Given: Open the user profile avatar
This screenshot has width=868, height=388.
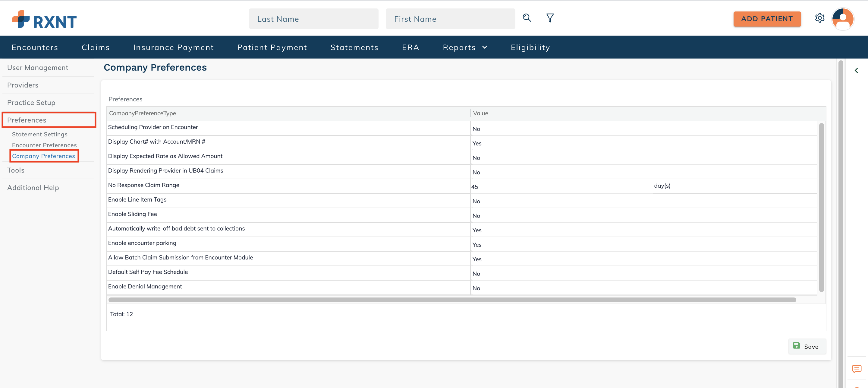Looking at the screenshot, I should [x=842, y=19].
